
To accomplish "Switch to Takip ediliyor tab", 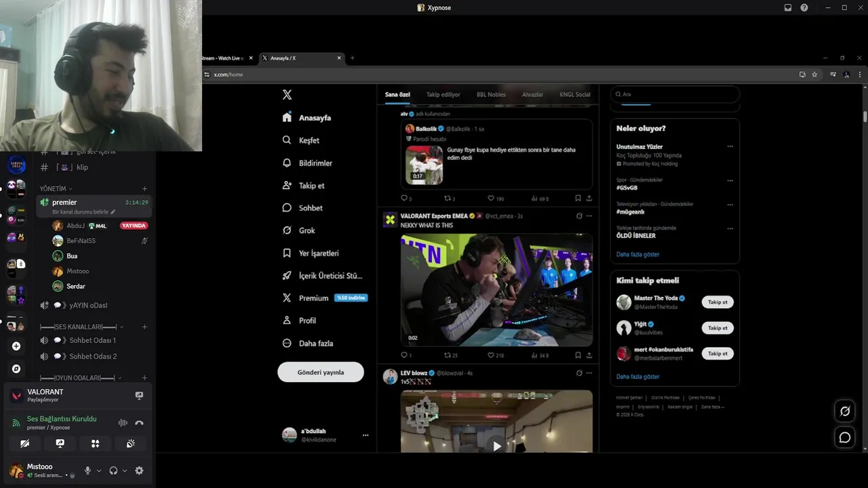I will (x=443, y=95).
